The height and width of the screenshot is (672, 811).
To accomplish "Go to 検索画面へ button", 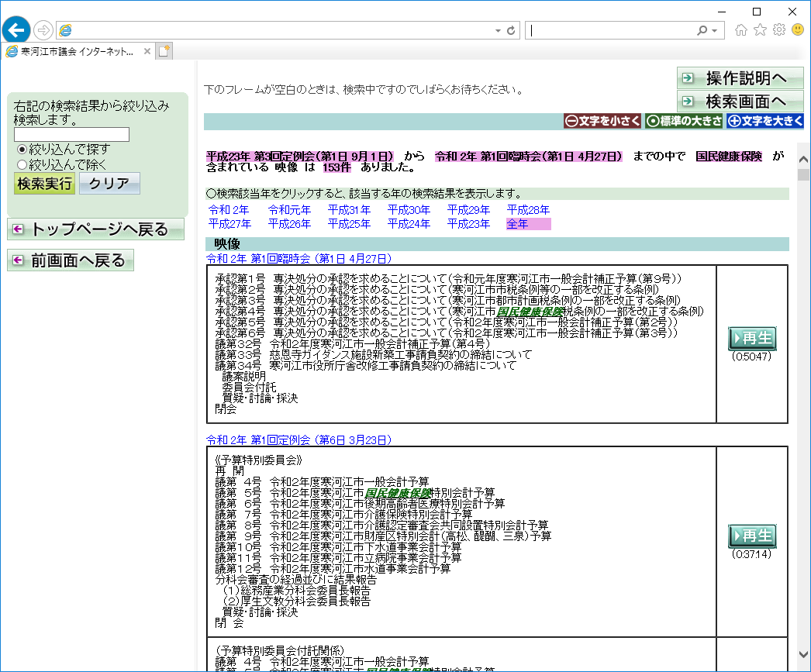I will (740, 101).
